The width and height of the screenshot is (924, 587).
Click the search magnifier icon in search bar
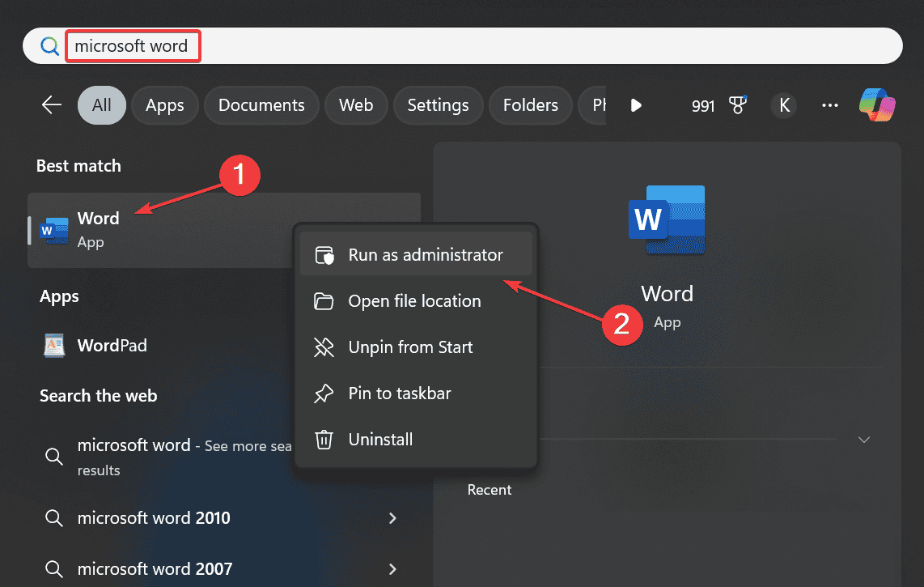(x=49, y=46)
